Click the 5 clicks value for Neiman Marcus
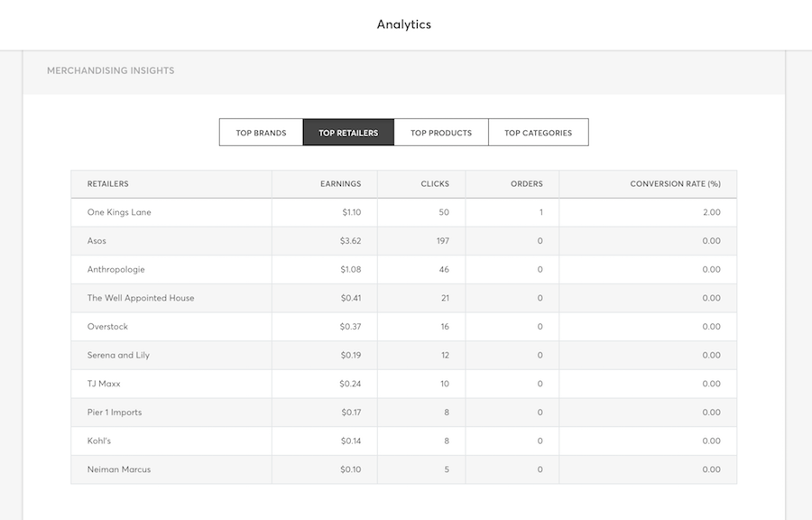 (447, 469)
